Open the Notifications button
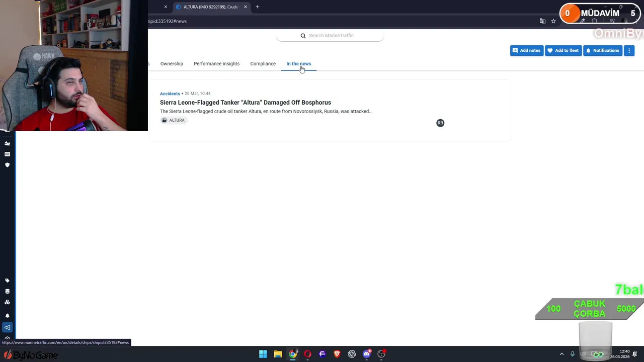This screenshot has width=644, height=362. (602, 50)
